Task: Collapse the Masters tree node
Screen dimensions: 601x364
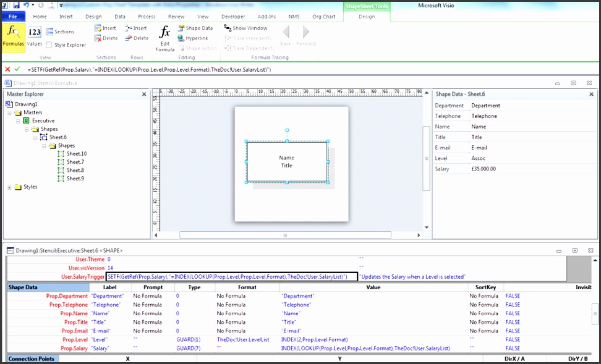Action: click(9, 112)
